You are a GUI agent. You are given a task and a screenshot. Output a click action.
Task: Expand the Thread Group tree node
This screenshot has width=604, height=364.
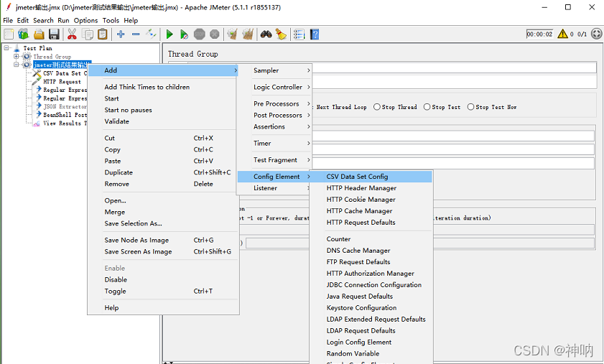click(17, 56)
